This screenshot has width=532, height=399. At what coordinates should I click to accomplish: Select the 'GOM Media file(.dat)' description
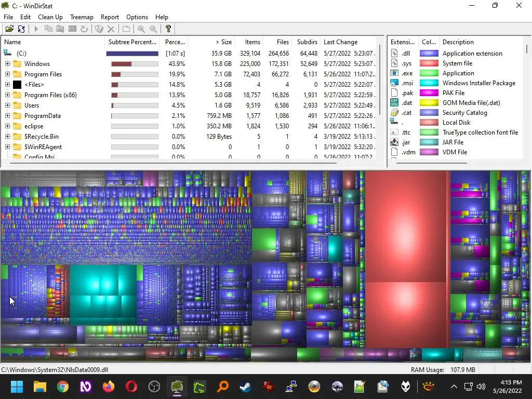(x=471, y=102)
